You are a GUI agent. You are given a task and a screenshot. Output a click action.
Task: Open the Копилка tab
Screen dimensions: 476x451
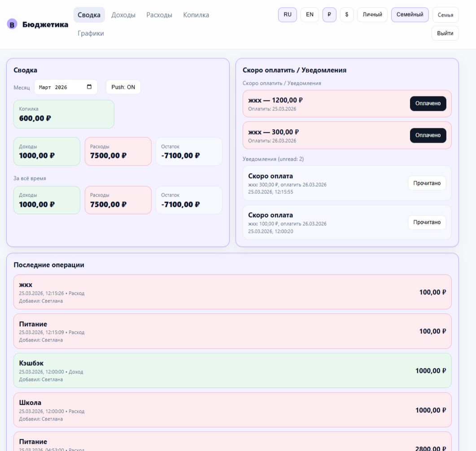pyautogui.click(x=196, y=15)
